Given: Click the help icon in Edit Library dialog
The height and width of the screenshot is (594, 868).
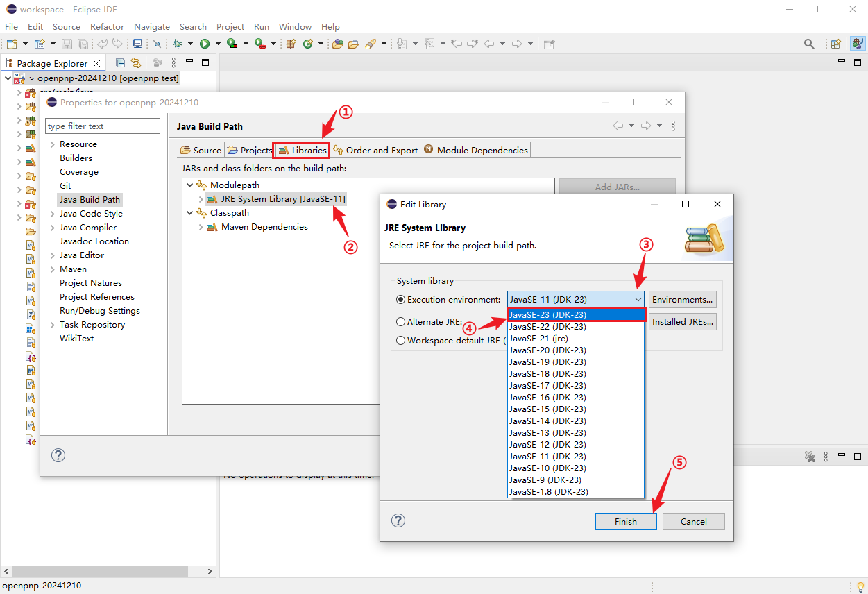Looking at the screenshot, I should [398, 520].
